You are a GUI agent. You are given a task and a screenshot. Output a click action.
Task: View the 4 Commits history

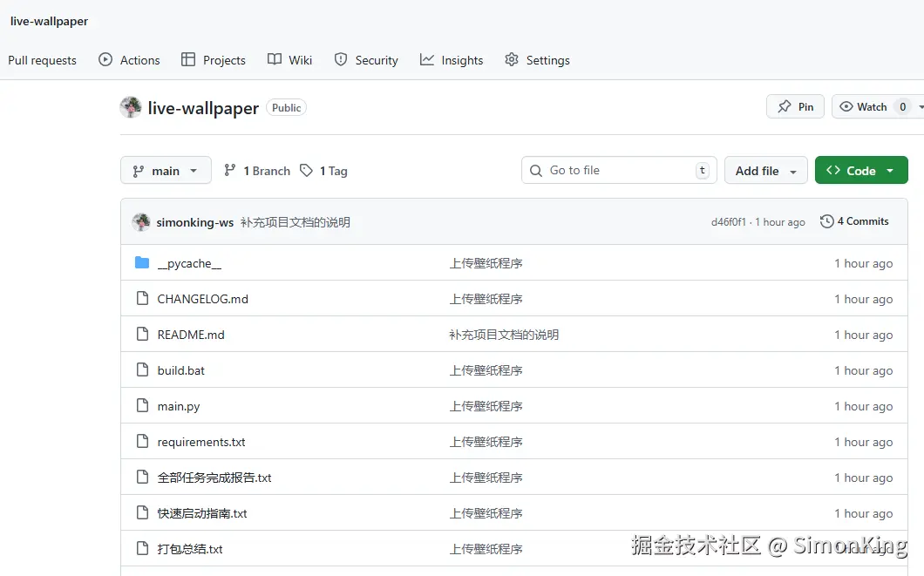pyautogui.click(x=854, y=221)
